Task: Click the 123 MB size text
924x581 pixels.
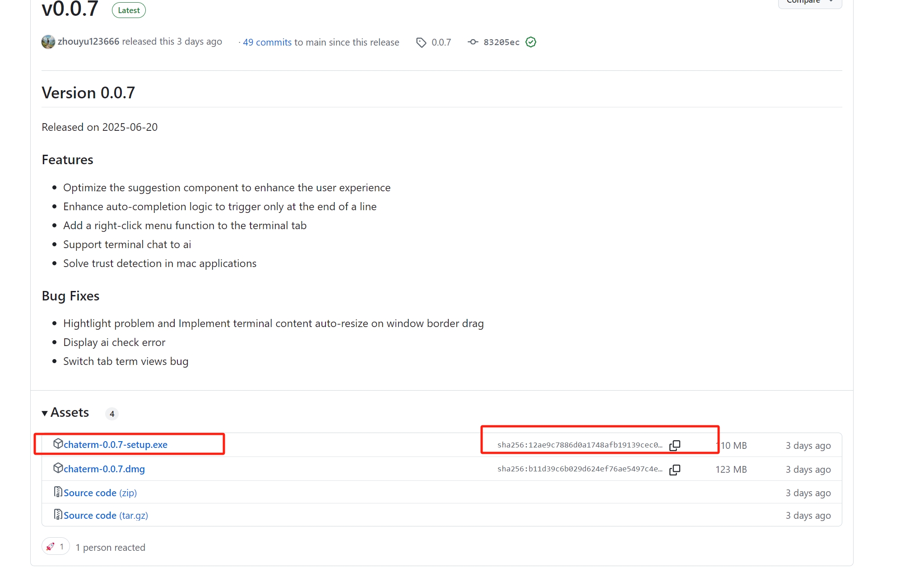Action: click(x=731, y=470)
